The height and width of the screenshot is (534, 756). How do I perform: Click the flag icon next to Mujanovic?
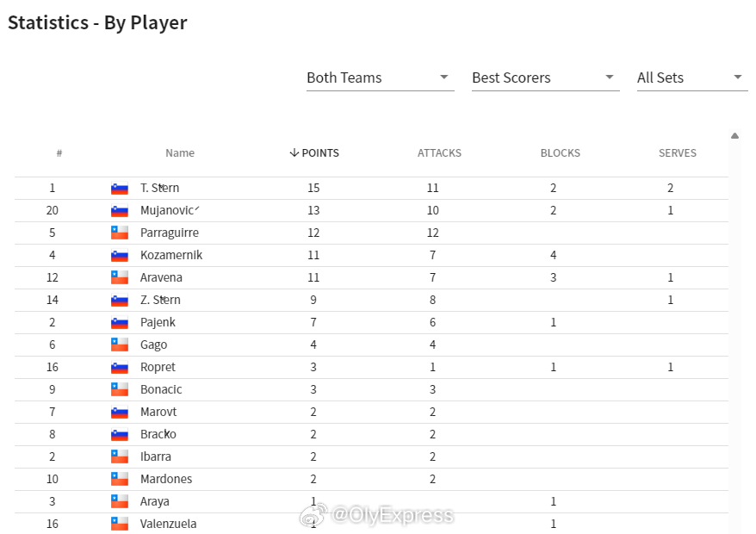(x=120, y=211)
